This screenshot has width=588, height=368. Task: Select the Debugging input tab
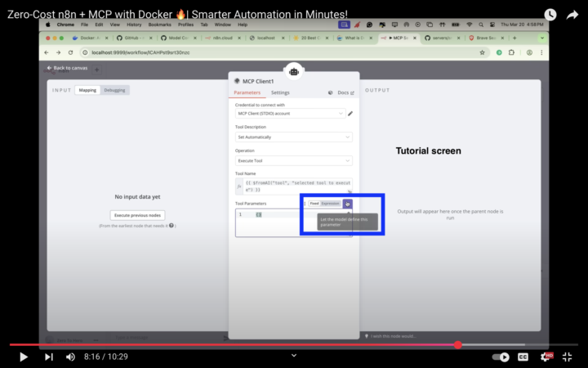coord(114,90)
